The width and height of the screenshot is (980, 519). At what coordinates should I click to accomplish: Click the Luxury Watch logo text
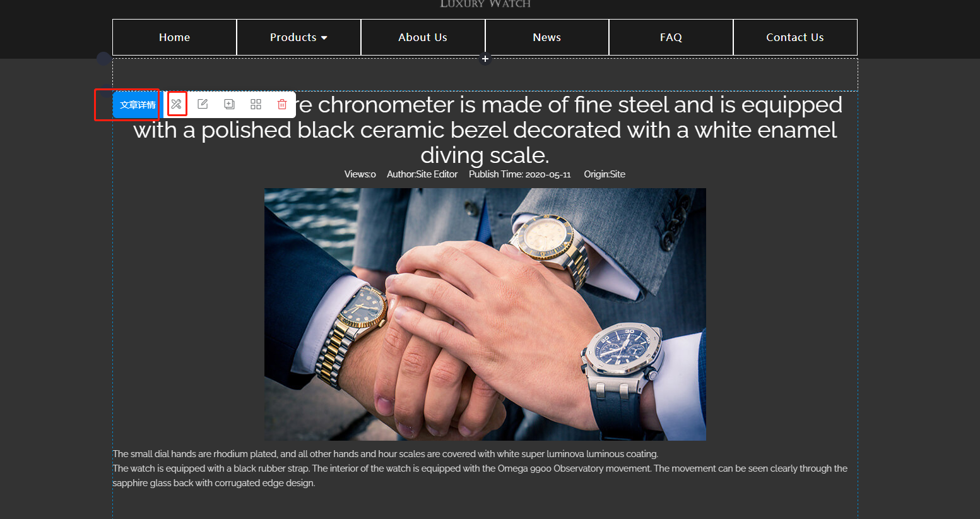click(485, 4)
